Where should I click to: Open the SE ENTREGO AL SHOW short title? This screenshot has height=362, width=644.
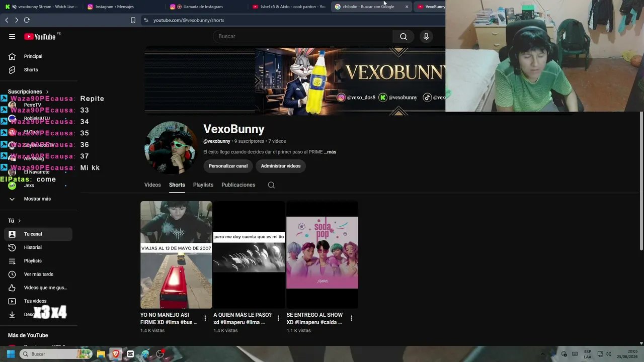[314, 319]
